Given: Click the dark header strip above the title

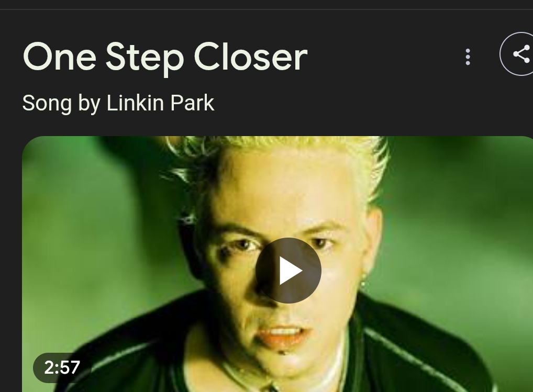Looking at the screenshot, I should pyautogui.click(x=266, y=5).
